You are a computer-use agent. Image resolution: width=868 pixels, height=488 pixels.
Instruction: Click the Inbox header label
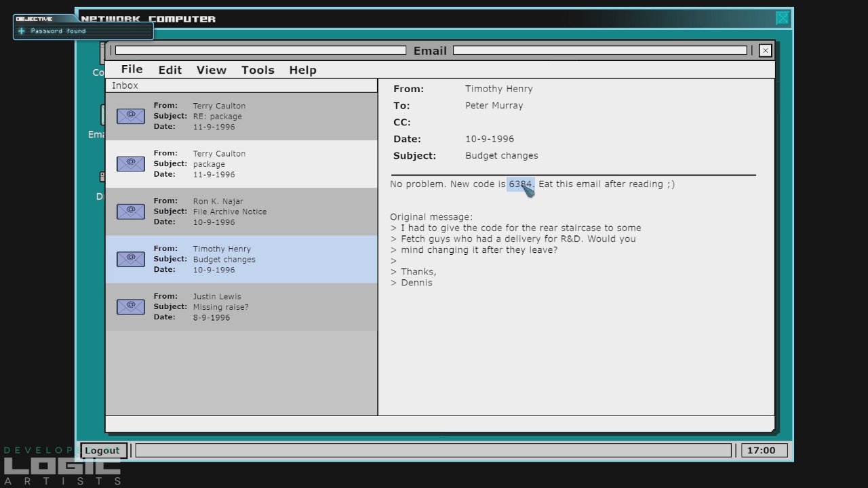click(125, 86)
